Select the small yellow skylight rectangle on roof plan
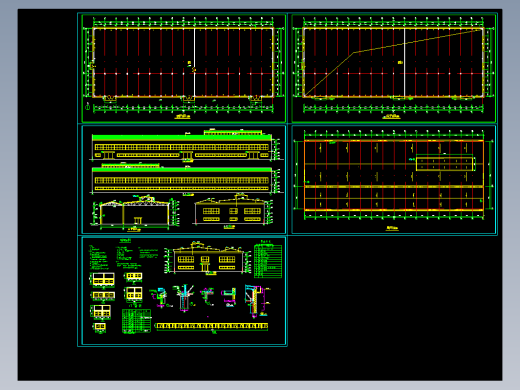This screenshot has height=390, width=520. [445, 164]
